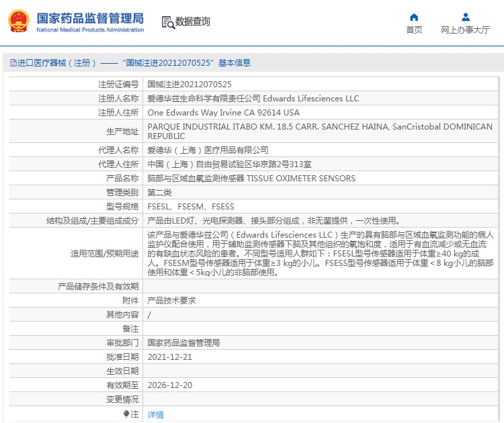Click the lightbulb icon next to 注
This screenshot has height=423, width=504.
point(126,414)
